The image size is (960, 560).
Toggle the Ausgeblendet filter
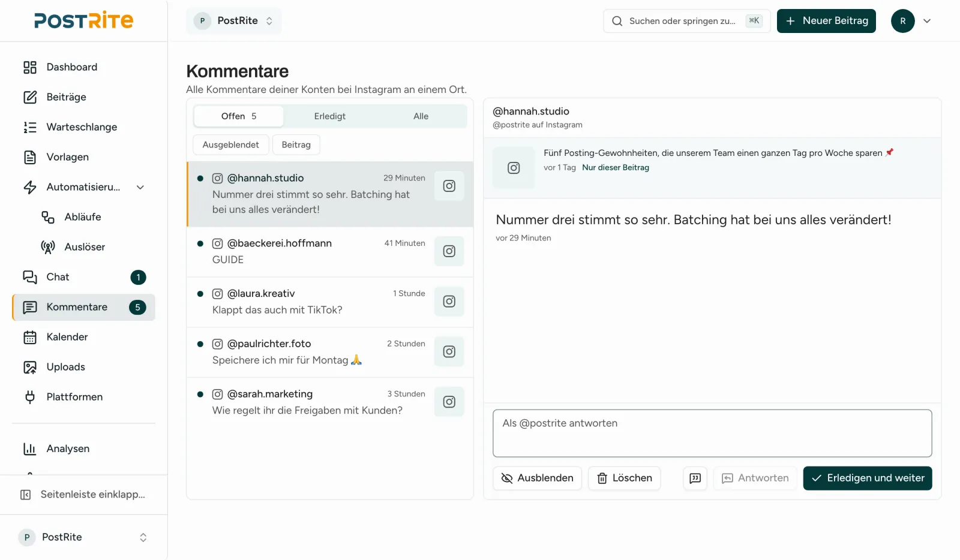[231, 145]
